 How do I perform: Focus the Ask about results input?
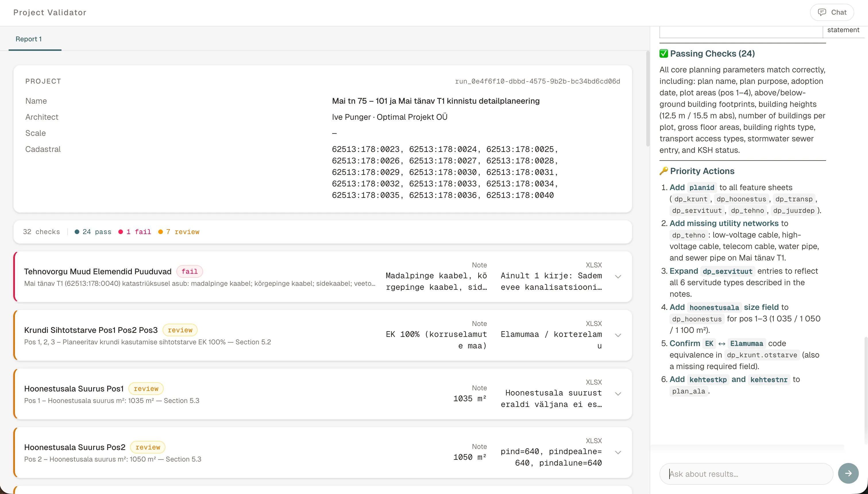point(746,474)
